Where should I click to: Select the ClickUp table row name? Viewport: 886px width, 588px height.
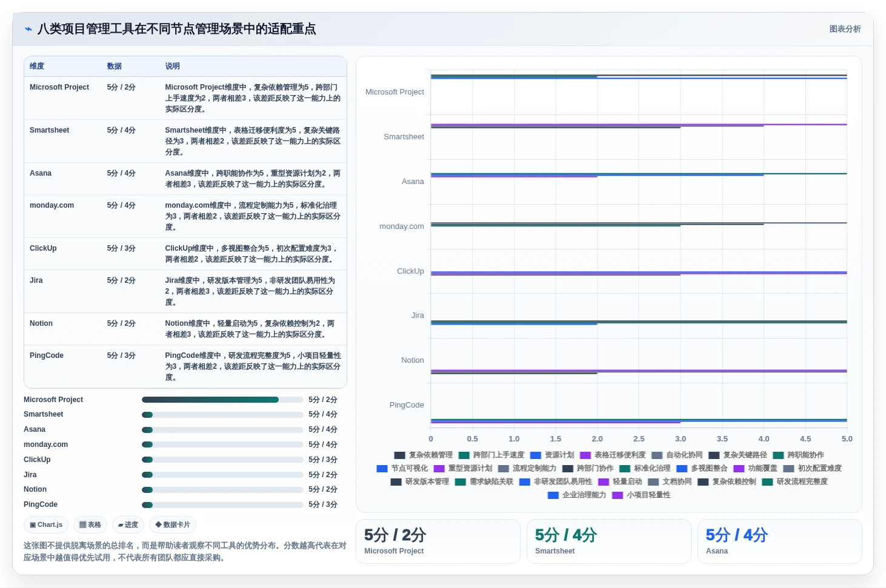pos(43,248)
